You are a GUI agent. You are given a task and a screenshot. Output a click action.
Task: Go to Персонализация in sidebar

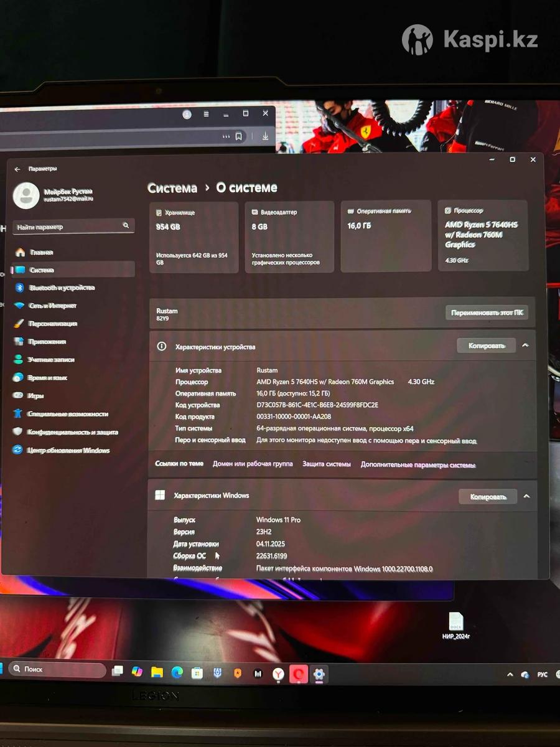pyautogui.click(x=52, y=324)
